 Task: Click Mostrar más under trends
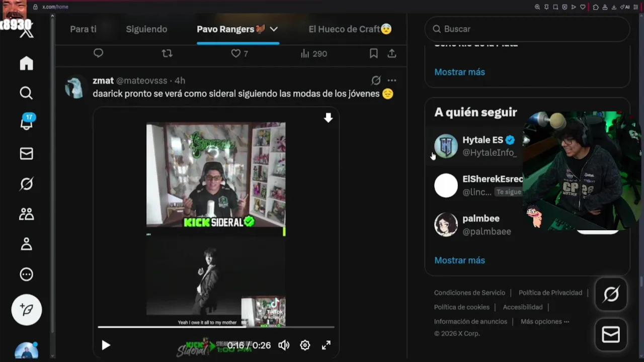click(459, 72)
